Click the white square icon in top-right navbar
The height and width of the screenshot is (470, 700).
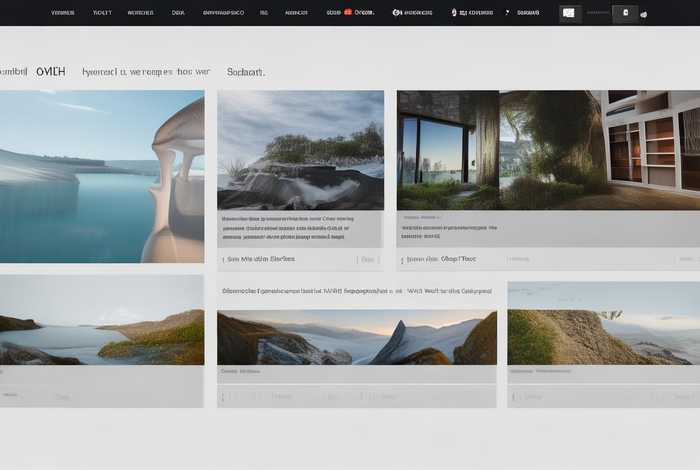click(569, 13)
